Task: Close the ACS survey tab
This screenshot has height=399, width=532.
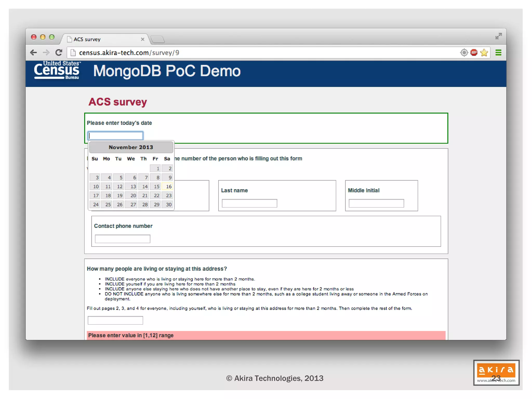Action: [x=142, y=39]
